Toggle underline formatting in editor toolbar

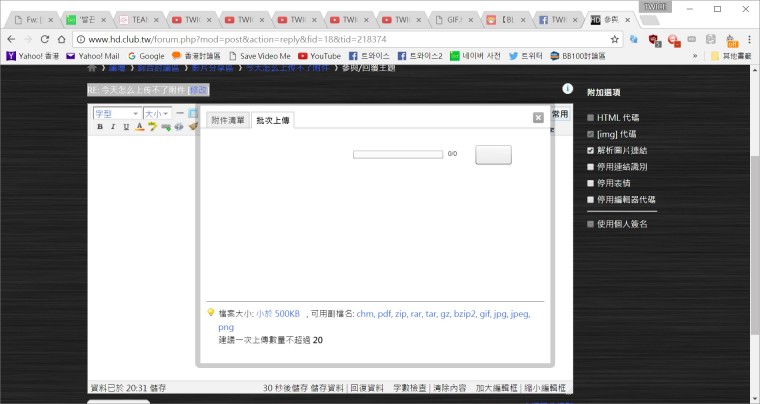coord(126,127)
